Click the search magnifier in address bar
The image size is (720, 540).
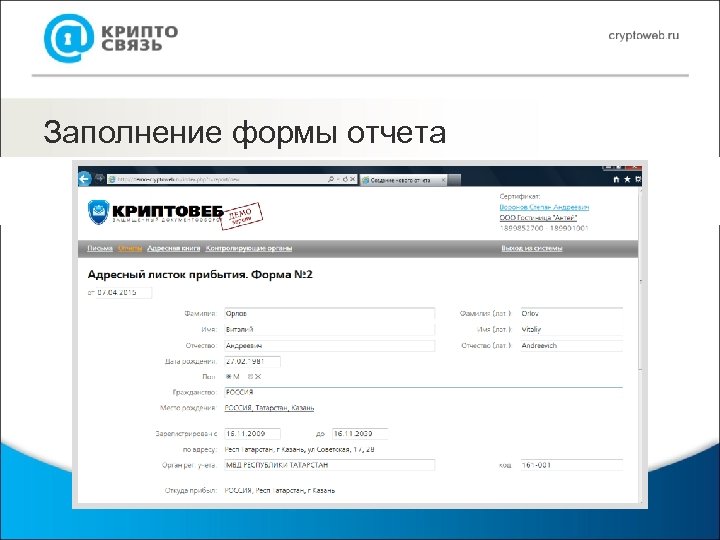coord(331,179)
